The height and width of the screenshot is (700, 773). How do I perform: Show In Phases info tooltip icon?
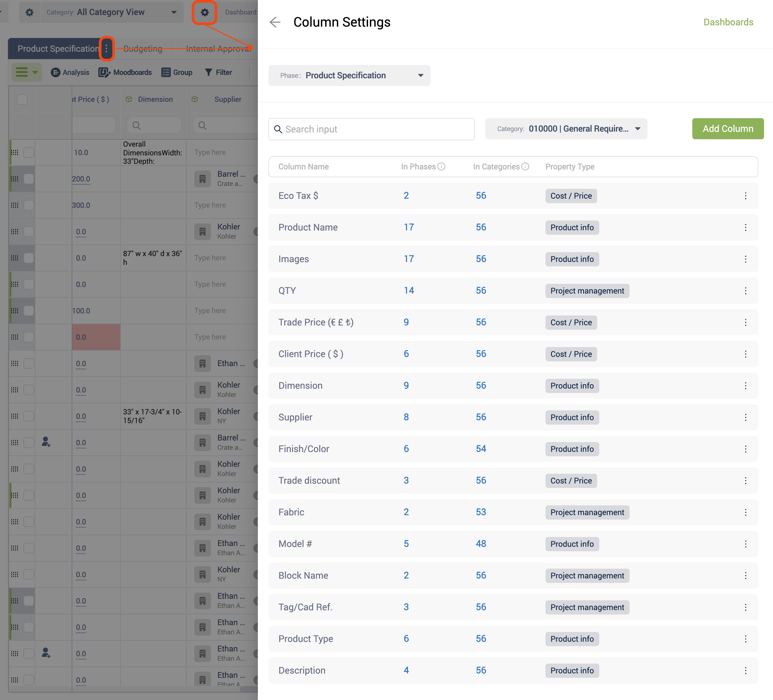point(441,166)
